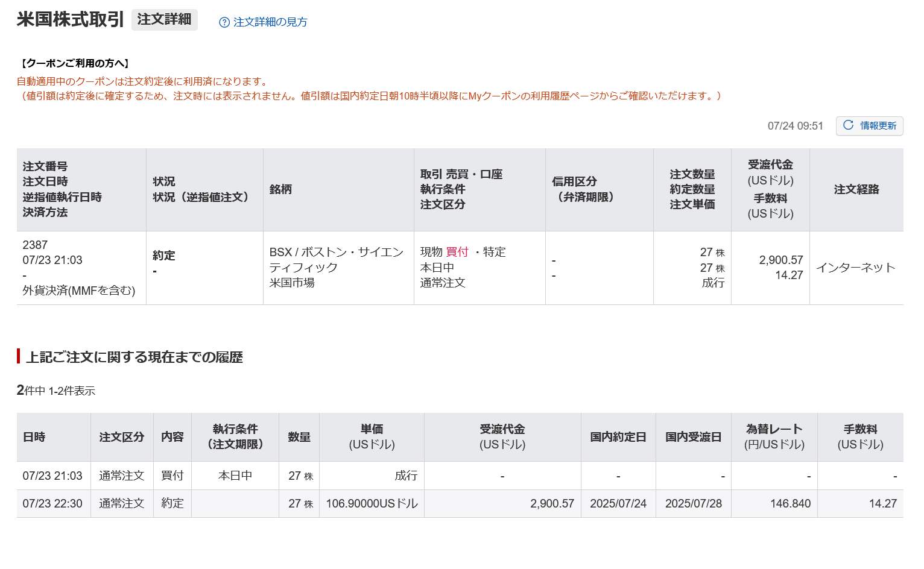Click the 米国市場 market text
This screenshot has width=924, height=569.
tap(292, 283)
